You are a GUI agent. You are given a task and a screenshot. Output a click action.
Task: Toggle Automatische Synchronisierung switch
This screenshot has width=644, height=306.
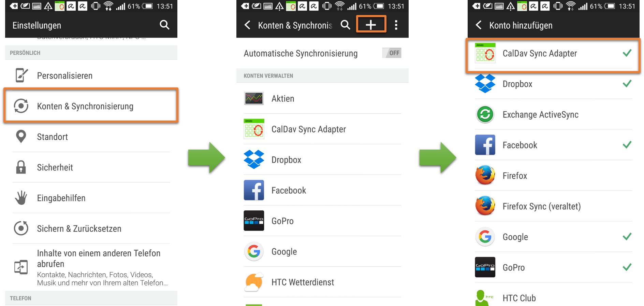[x=392, y=53]
